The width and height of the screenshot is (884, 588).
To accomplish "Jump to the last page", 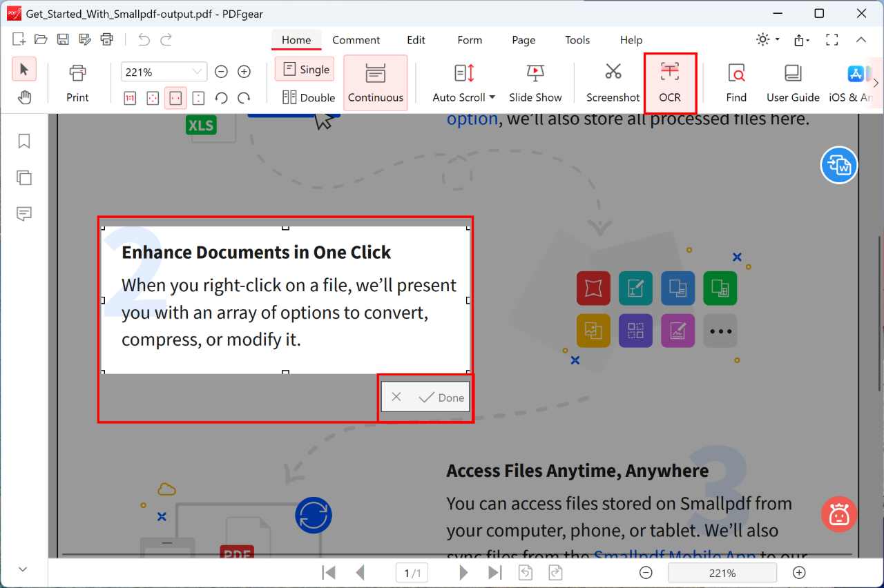I will pos(494,573).
